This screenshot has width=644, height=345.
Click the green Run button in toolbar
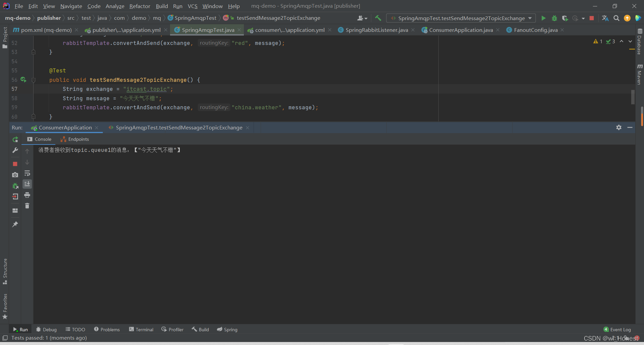[x=543, y=18]
